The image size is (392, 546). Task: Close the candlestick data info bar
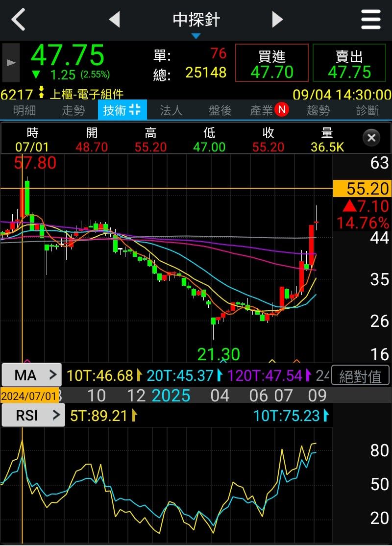pyautogui.click(x=371, y=138)
